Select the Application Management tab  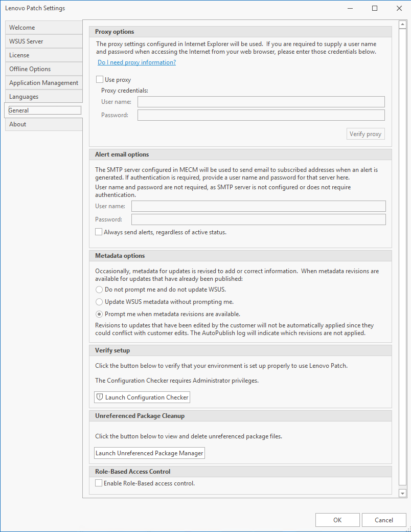pyautogui.click(x=44, y=83)
